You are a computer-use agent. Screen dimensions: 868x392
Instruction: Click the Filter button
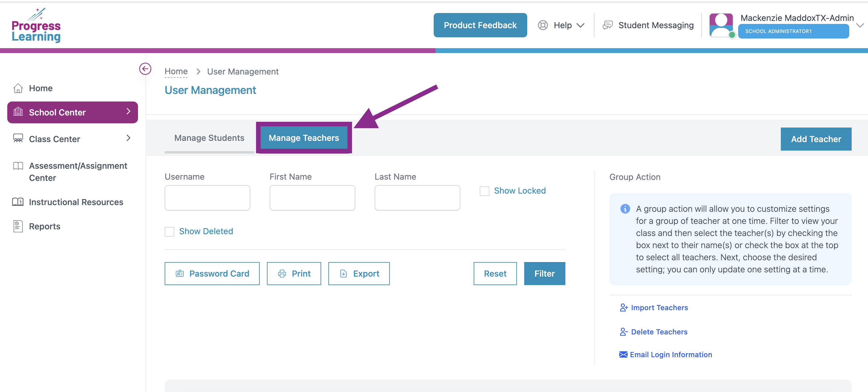click(544, 273)
